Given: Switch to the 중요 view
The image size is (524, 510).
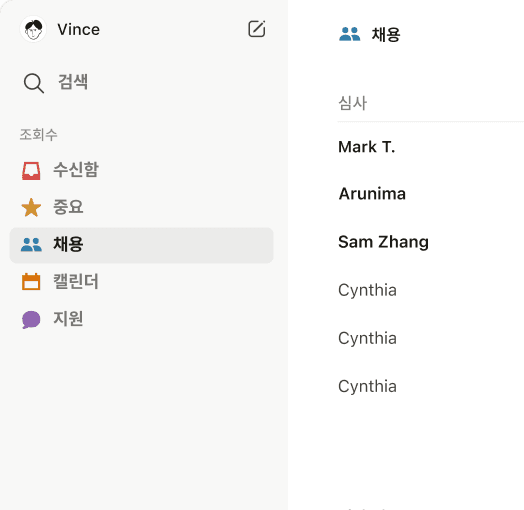Looking at the screenshot, I should pos(142,207).
